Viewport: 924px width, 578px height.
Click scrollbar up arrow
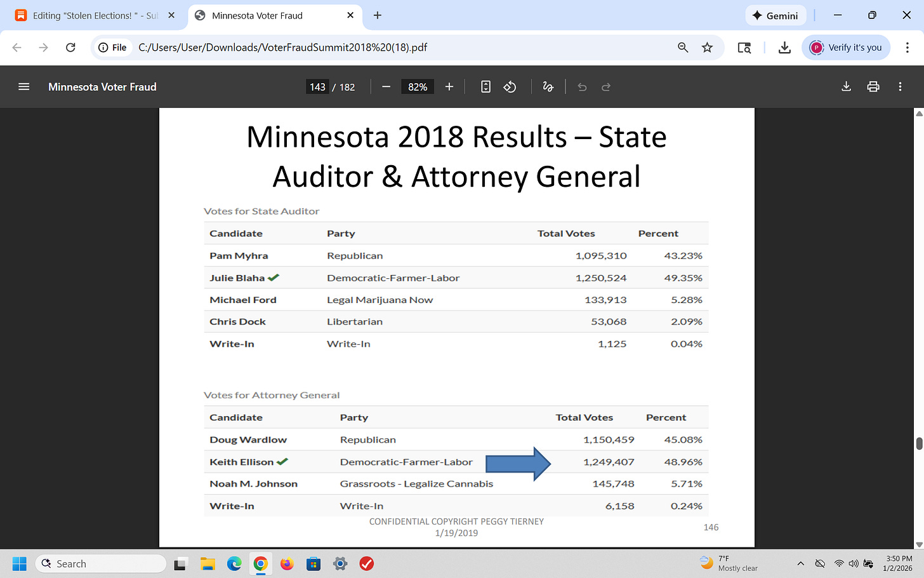[x=919, y=114]
